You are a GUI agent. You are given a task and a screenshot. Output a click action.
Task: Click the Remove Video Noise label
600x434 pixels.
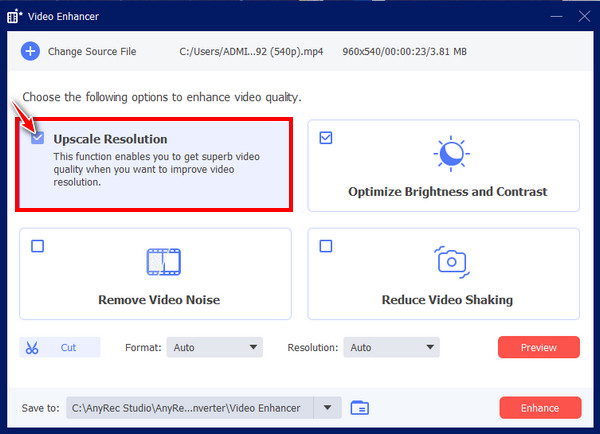point(159,300)
